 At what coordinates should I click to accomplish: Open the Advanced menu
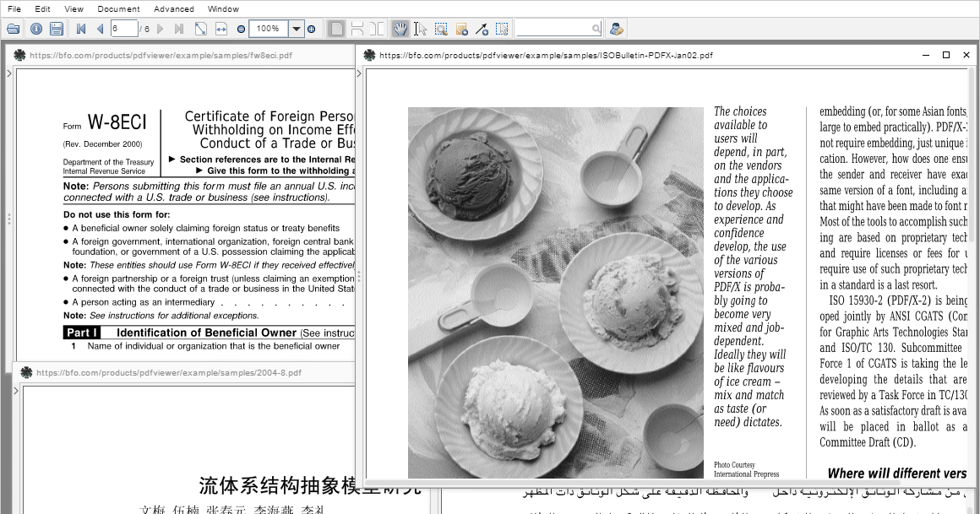click(173, 9)
